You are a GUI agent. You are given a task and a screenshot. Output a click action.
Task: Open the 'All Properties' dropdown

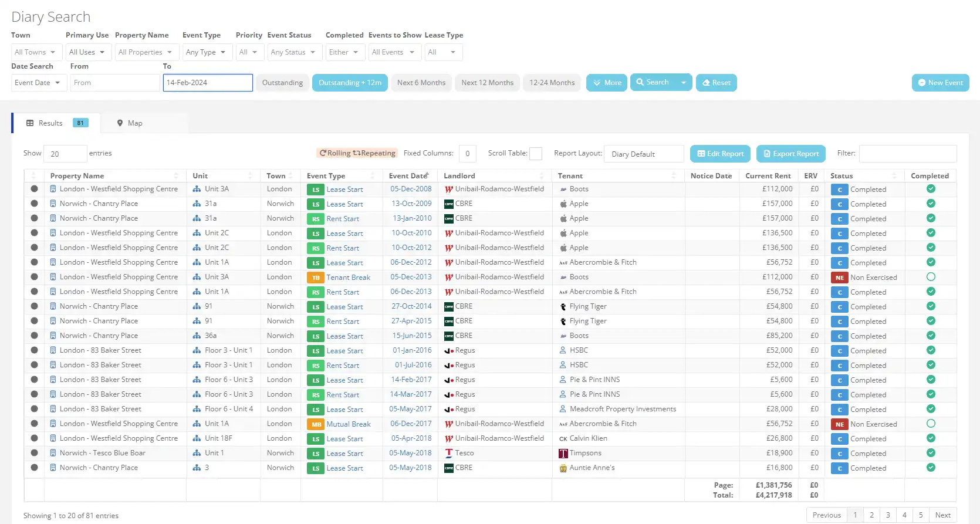pos(146,52)
